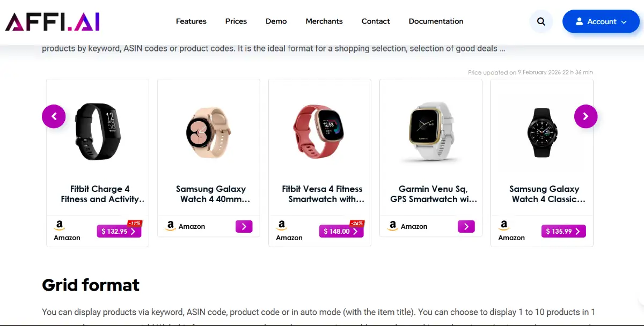Click the search magnifier icon

pyautogui.click(x=541, y=21)
